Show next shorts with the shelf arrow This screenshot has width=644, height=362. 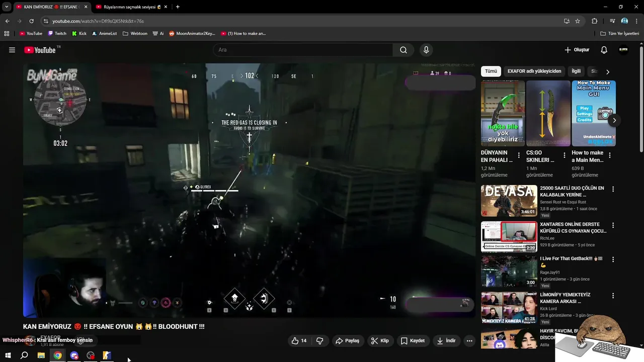(614, 120)
